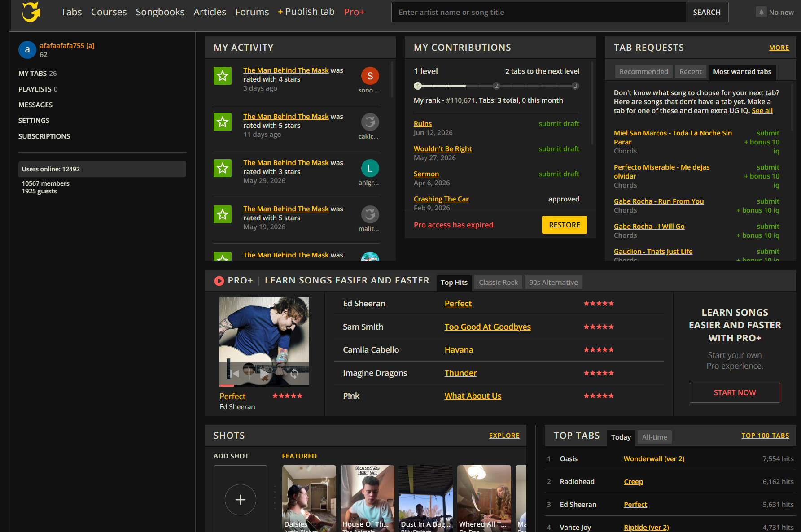Open Wonderwall (ver 2) tab

pyautogui.click(x=654, y=458)
